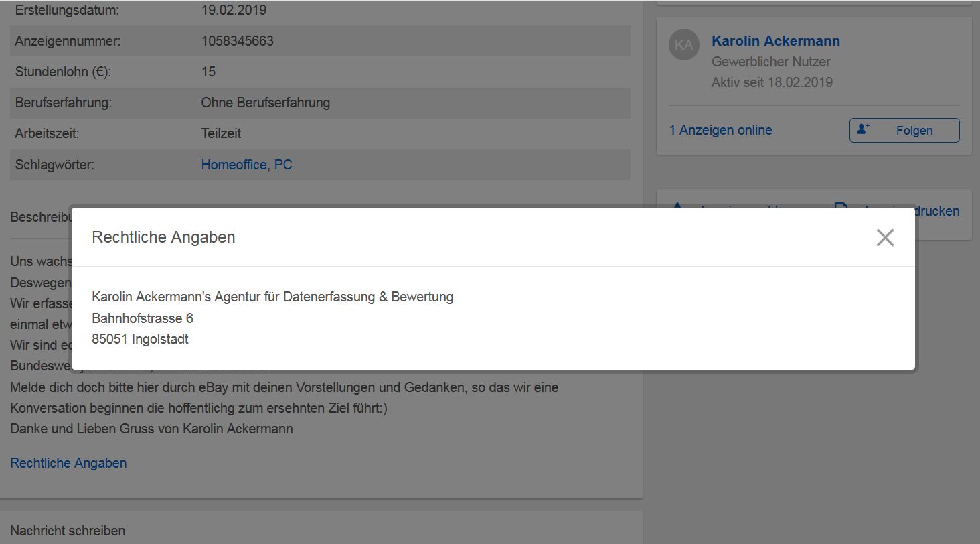The width and height of the screenshot is (980, 544).
Task: Click the 85051 Ingolstadt line
Action: (x=140, y=340)
